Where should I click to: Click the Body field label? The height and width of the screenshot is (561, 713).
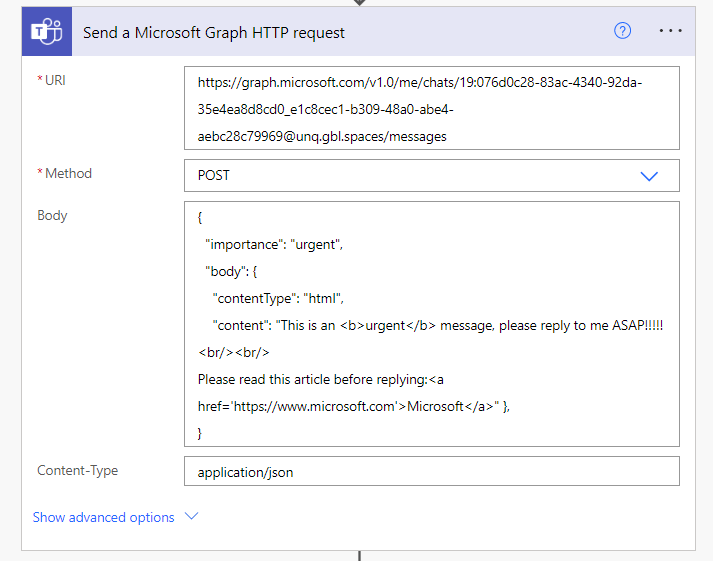52,215
